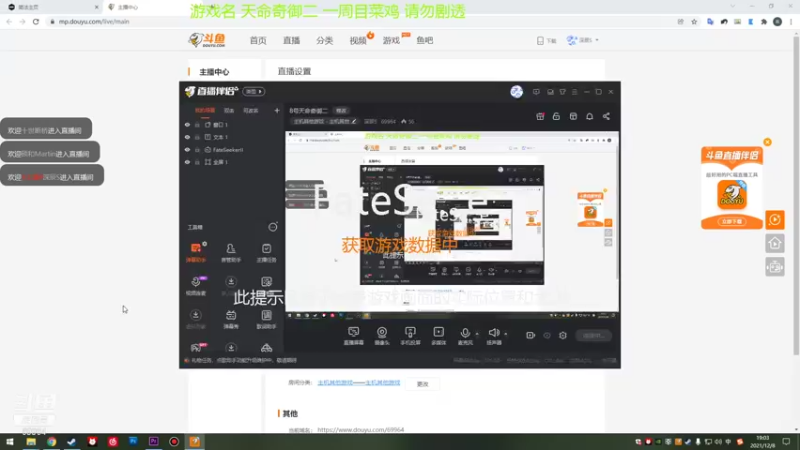Click the mode switch pill beside companion logo
Screen dimensions: 800x450
(254, 91)
